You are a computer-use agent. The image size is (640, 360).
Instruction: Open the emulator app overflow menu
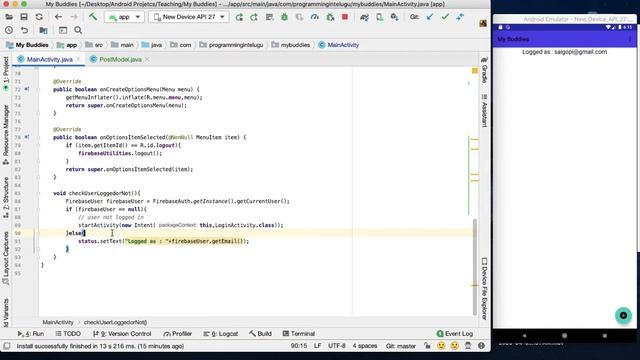pos(630,39)
